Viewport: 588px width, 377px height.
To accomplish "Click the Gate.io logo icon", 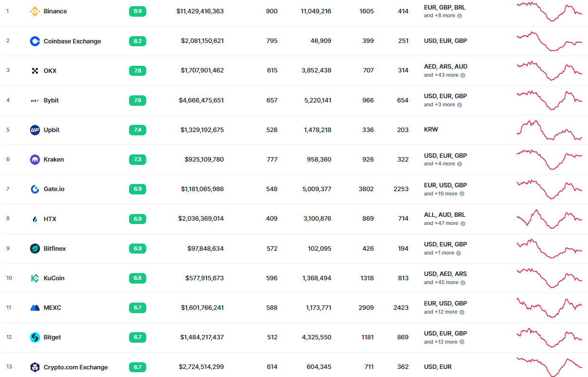I will click(x=35, y=189).
